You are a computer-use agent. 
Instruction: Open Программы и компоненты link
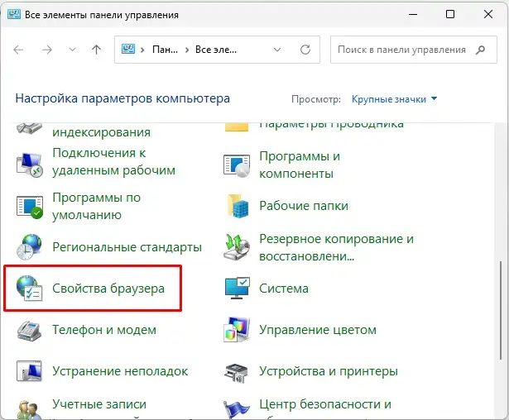[x=300, y=165]
